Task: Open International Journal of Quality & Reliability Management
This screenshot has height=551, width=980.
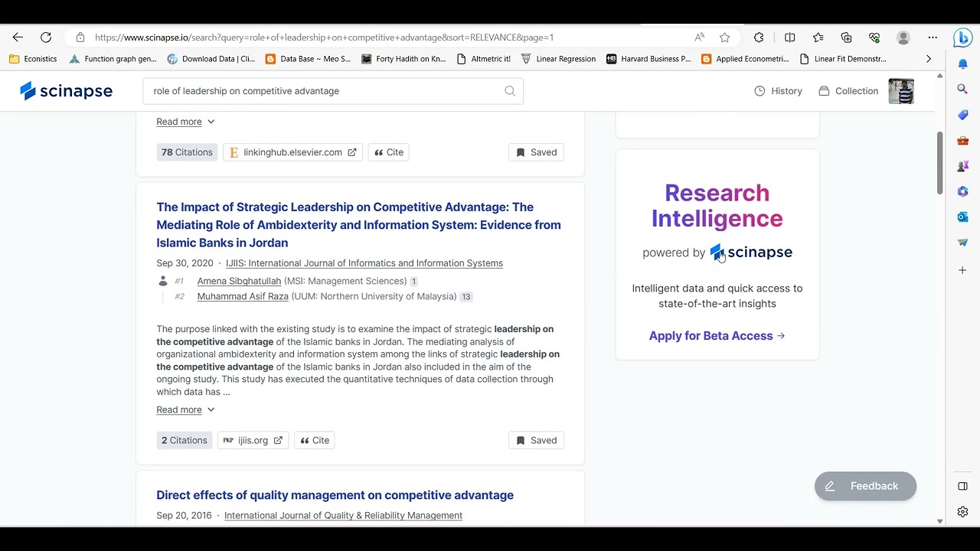Action: [343, 516]
